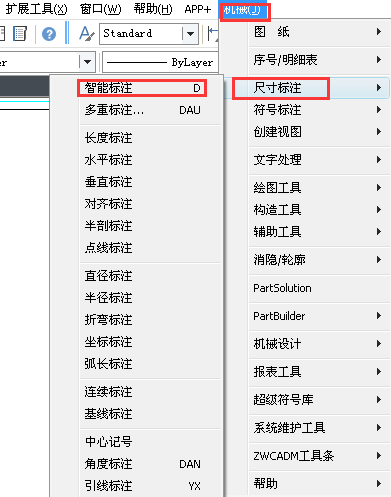Select 引线标注 menu entry
Viewport: 391px width, 497px height.
(x=142, y=486)
